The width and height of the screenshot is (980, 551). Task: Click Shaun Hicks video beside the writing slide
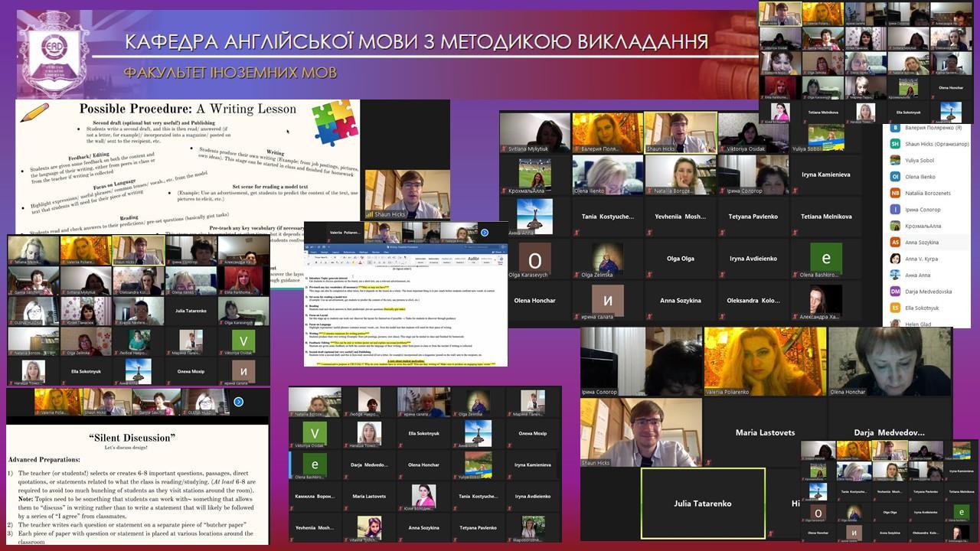[x=396, y=195]
